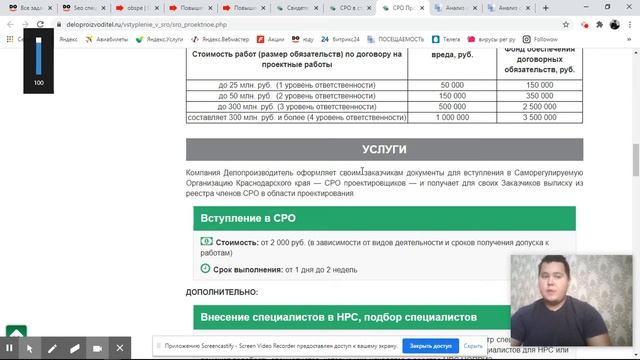Open the Телега bookmark
This screenshot has width=640, height=360.
446,39
